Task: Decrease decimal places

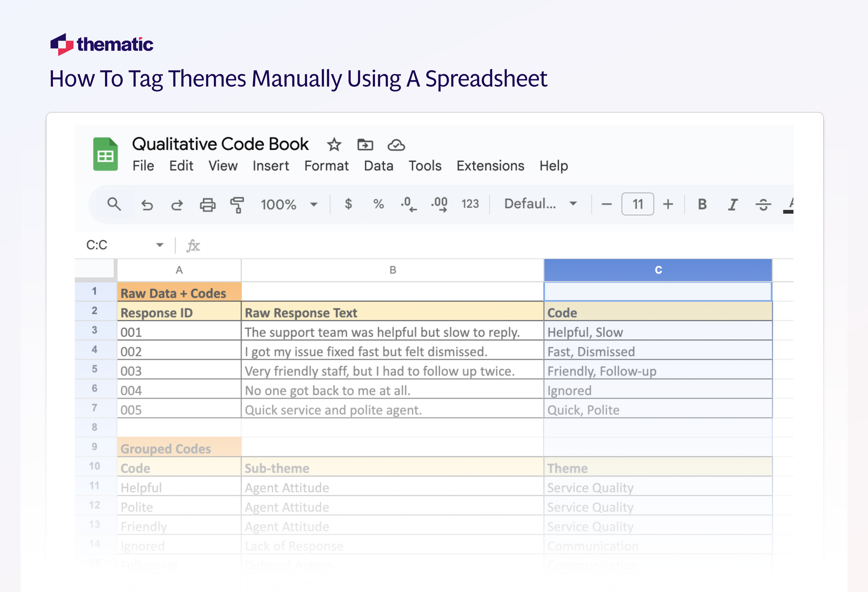Action: point(409,204)
